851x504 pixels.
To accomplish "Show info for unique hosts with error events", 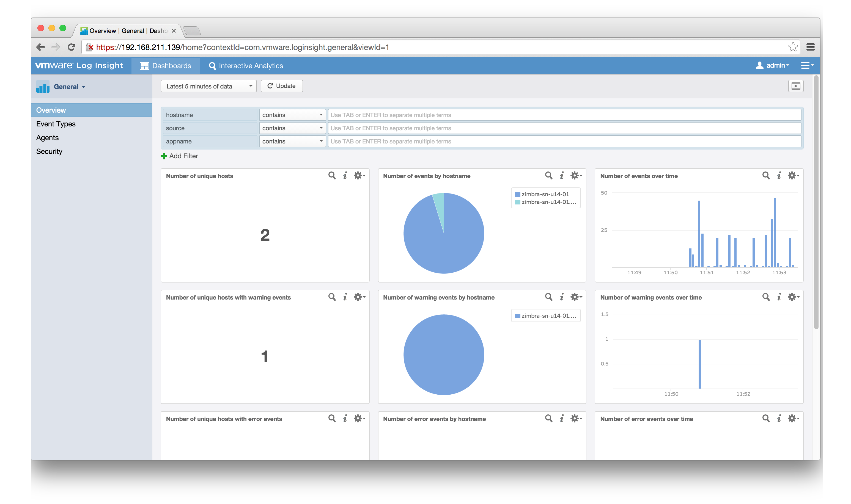I will pyautogui.click(x=345, y=418).
